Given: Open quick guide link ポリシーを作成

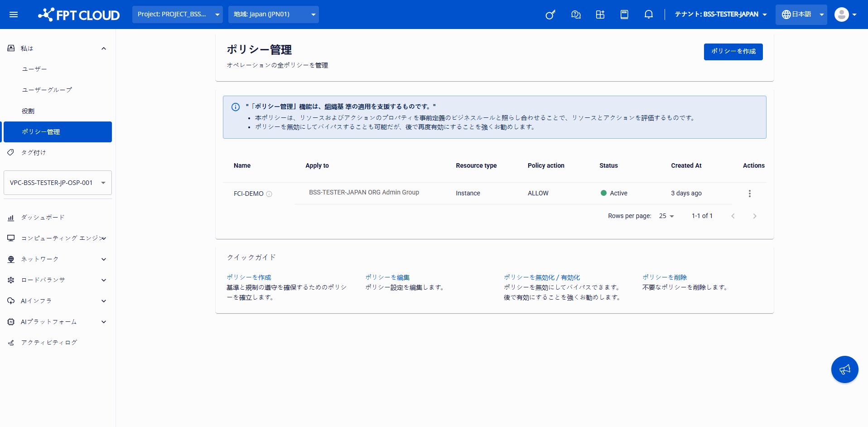Looking at the screenshot, I should (249, 277).
